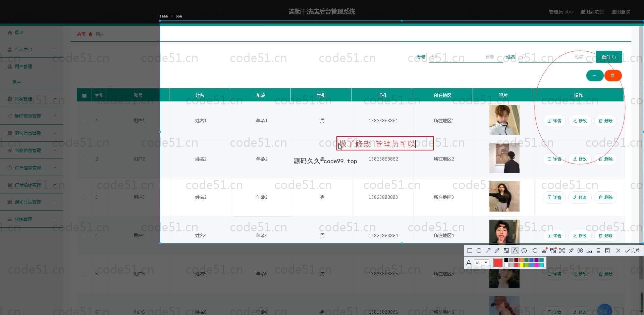Image resolution: width=644 pixels, height=315 pixels.
Task: Expand the 个人中心 sidebar chevron
Action: (55, 49)
